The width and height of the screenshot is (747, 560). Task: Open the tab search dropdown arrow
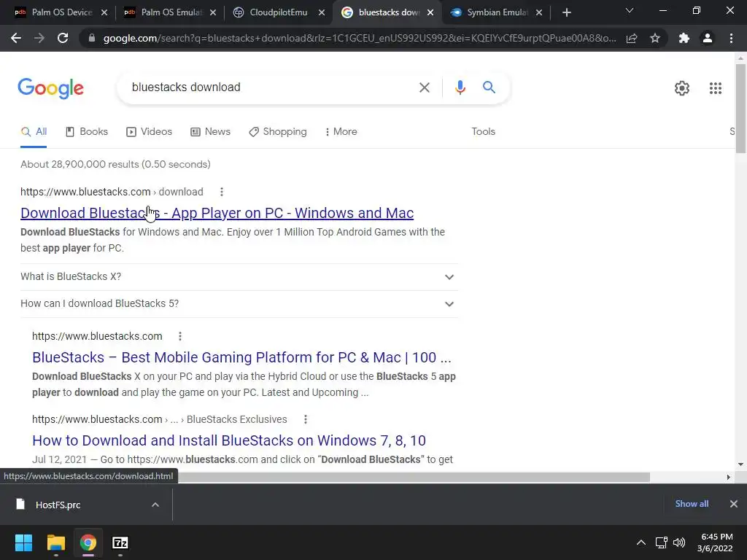pyautogui.click(x=630, y=10)
